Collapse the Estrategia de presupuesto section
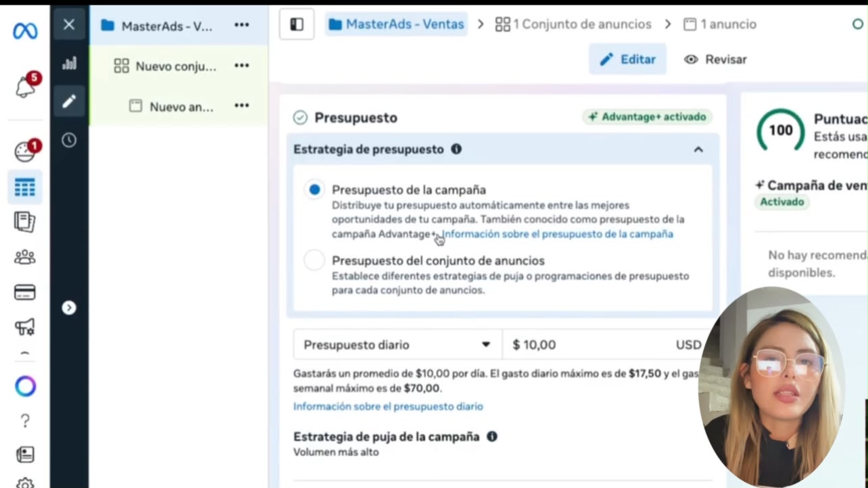Image resolution: width=868 pixels, height=488 pixels. tap(698, 149)
